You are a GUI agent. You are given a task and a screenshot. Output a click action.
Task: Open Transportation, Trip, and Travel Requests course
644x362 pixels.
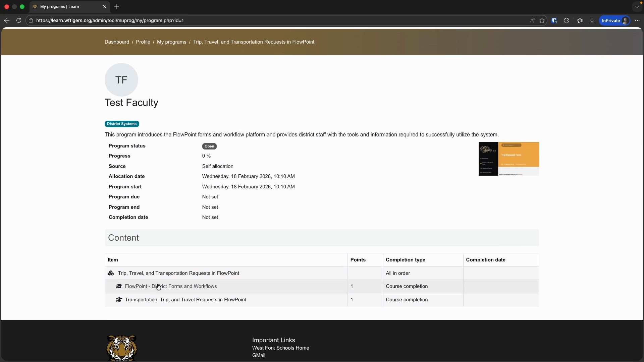point(185,300)
